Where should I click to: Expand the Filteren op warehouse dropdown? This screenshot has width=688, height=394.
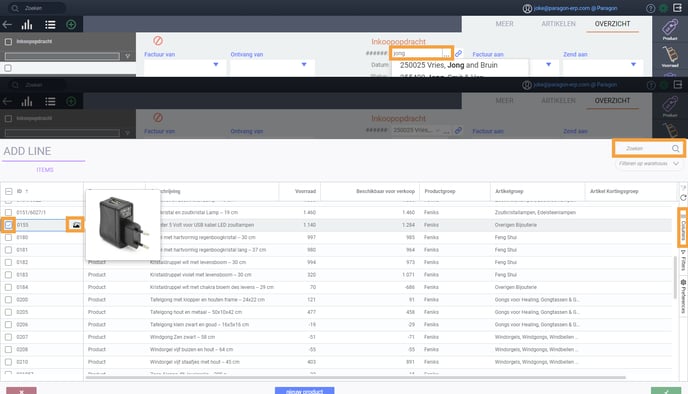tap(648, 164)
